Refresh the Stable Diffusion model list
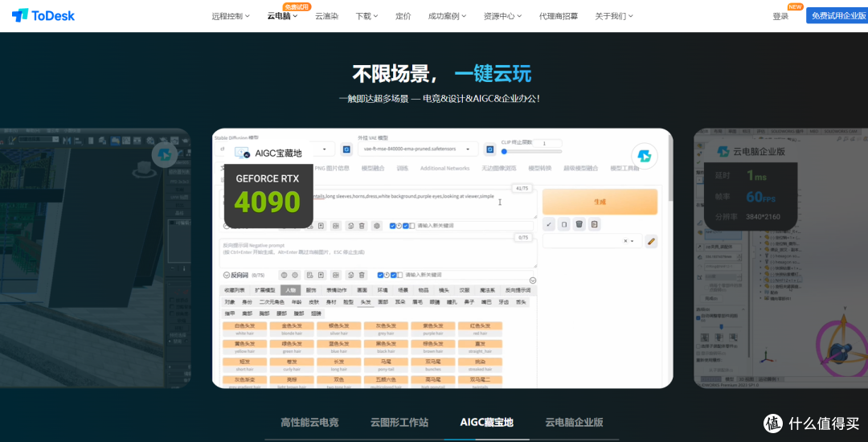The image size is (868, 442). coord(346,149)
